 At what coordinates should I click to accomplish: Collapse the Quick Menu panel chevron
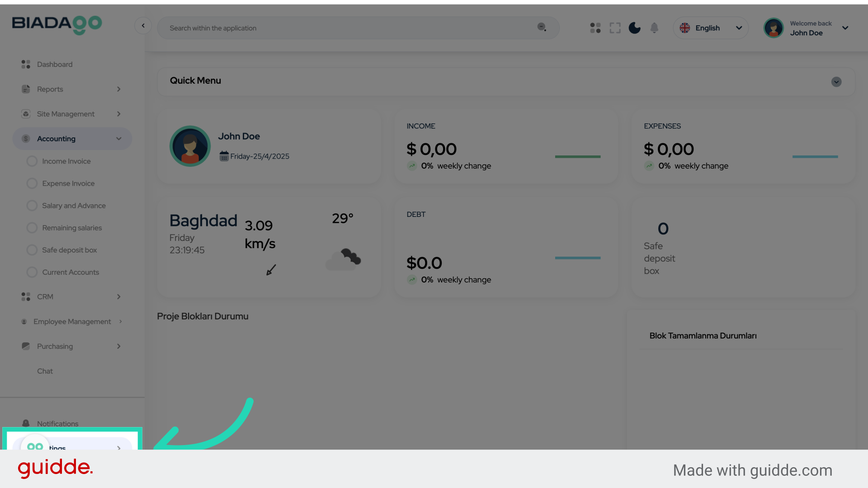pos(836,82)
